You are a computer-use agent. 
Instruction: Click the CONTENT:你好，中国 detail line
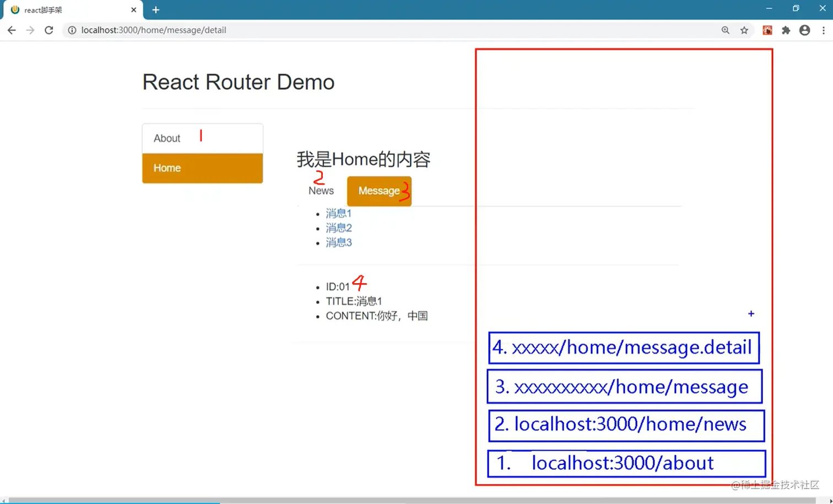pyautogui.click(x=377, y=316)
